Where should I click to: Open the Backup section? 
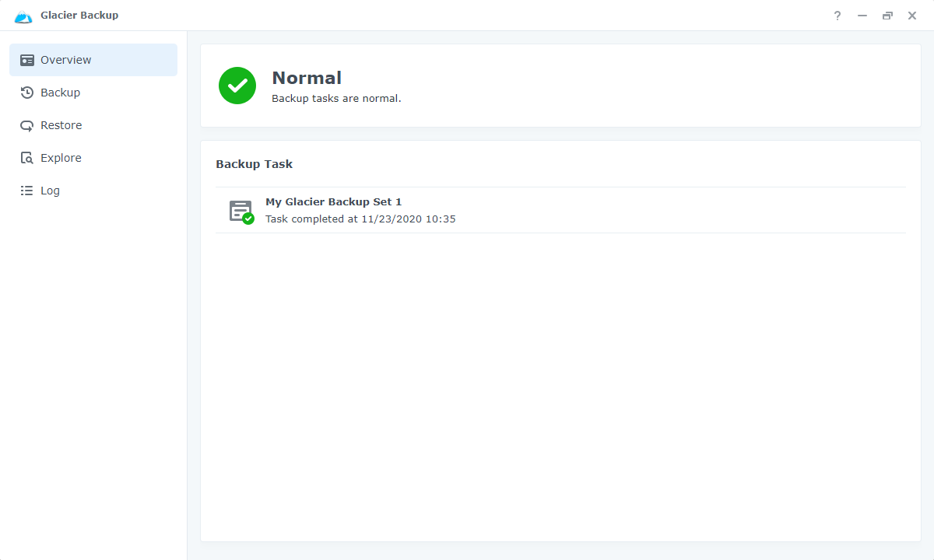pyautogui.click(x=59, y=92)
